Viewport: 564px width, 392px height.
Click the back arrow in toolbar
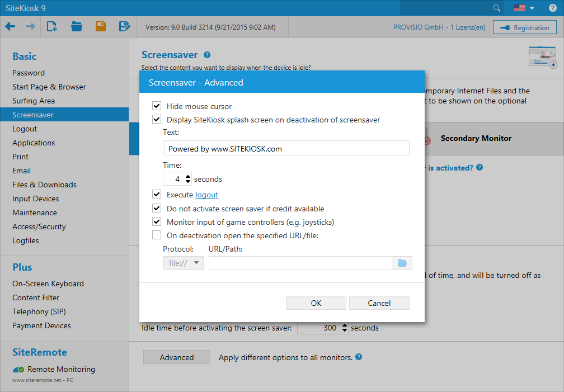tap(10, 27)
